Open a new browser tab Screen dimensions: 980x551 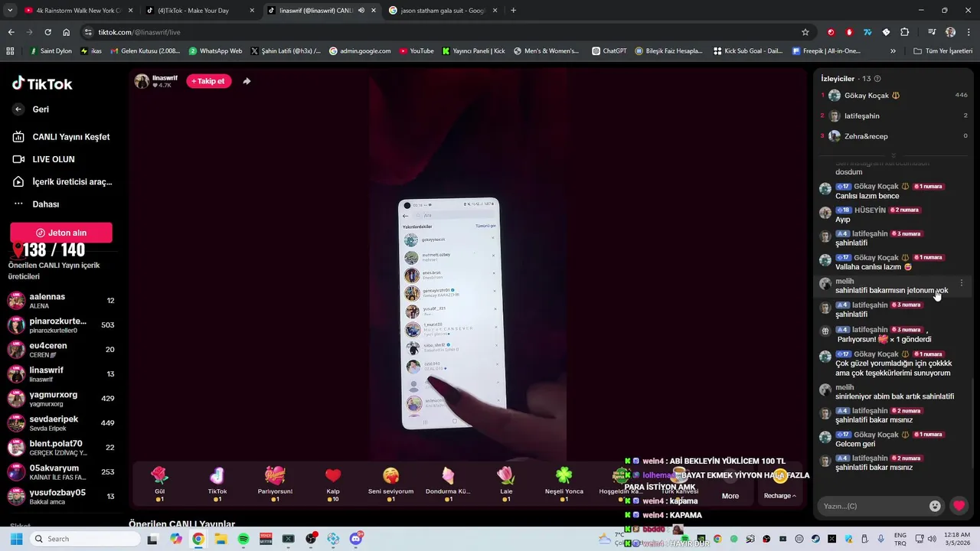pyautogui.click(x=513, y=11)
